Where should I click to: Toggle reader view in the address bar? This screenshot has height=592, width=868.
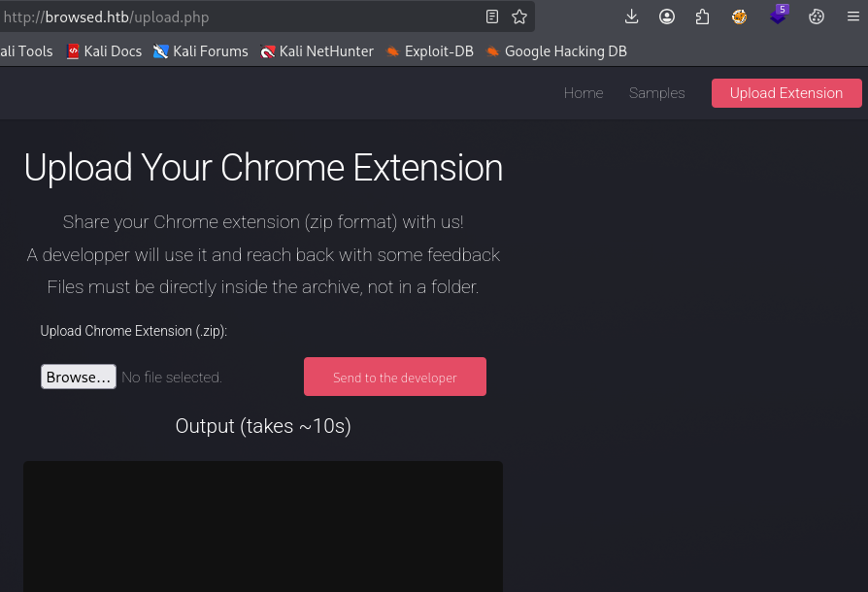(x=491, y=16)
